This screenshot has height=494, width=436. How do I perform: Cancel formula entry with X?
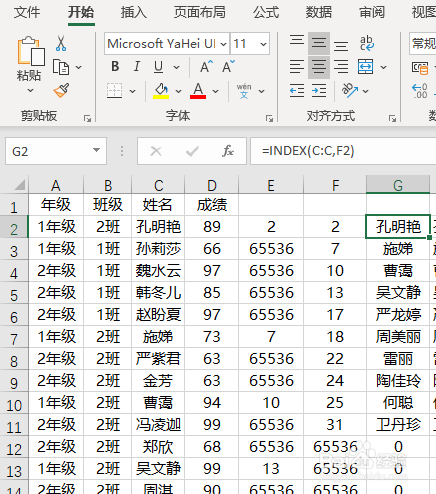156,151
